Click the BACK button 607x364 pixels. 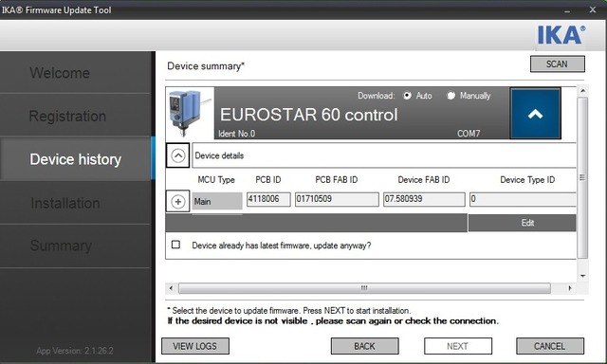pos(364,346)
